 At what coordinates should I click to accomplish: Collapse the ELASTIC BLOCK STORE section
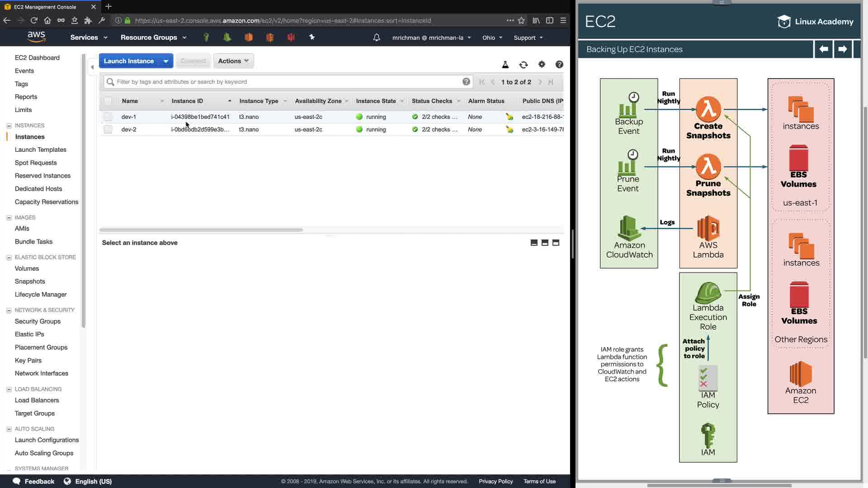coord(9,257)
